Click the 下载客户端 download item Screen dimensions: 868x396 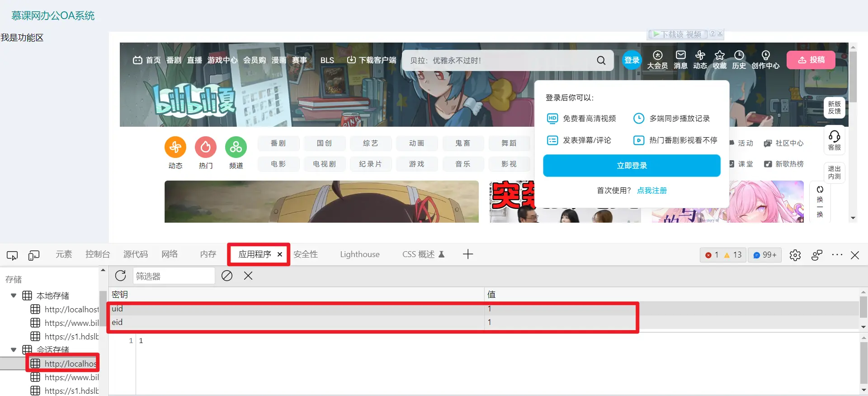click(372, 60)
